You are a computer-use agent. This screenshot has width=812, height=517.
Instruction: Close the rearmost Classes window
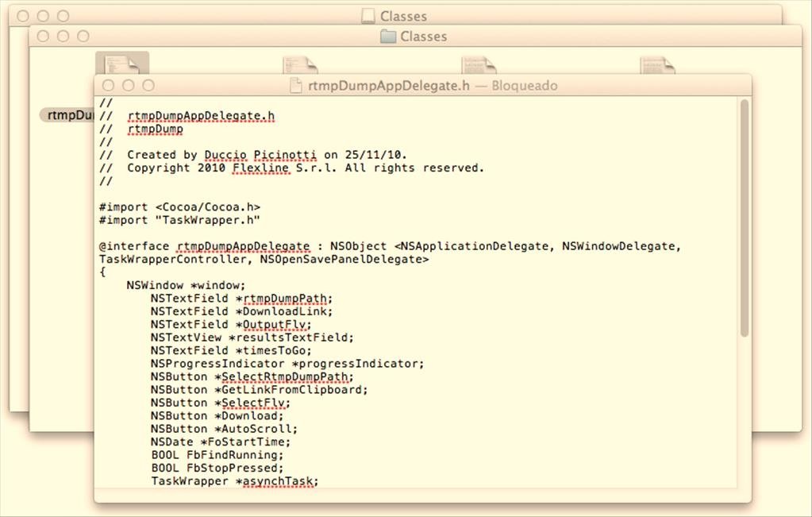23,16
